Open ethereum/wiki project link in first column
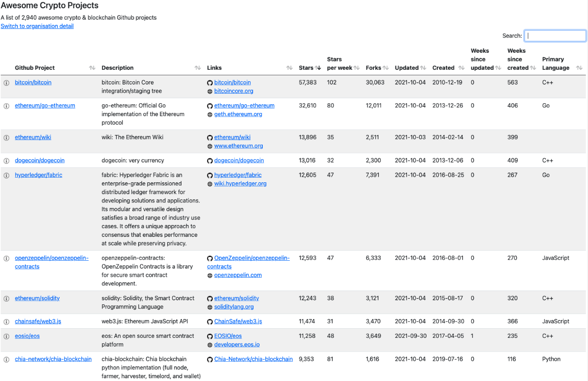The height and width of the screenshot is (381, 588). [x=33, y=137]
